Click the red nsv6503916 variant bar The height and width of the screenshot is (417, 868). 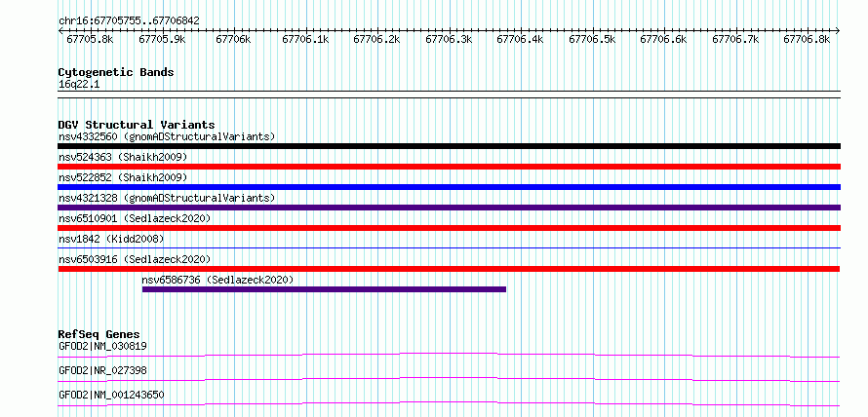[x=449, y=269]
